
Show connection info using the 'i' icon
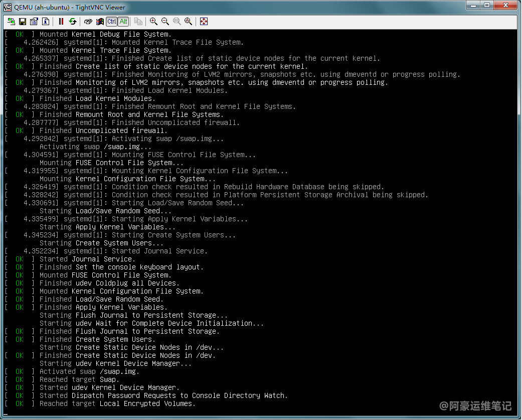pos(46,22)
